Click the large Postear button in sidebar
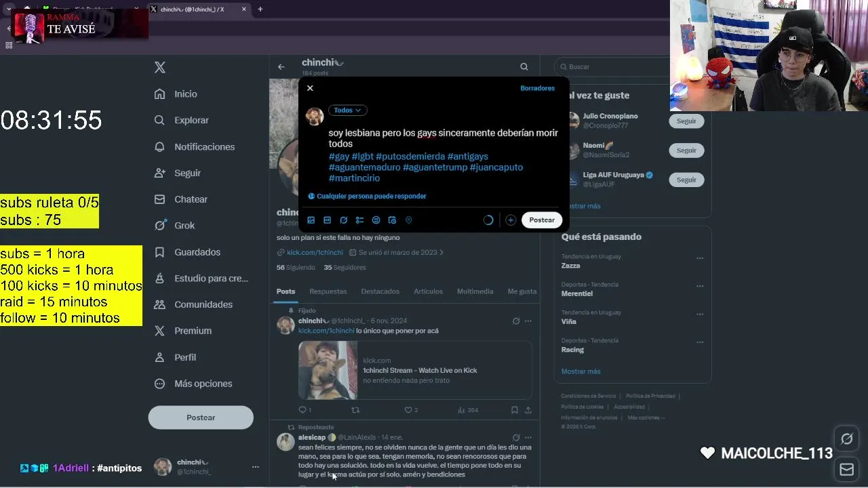Screen dimensions: 868x488 point(201,418)
